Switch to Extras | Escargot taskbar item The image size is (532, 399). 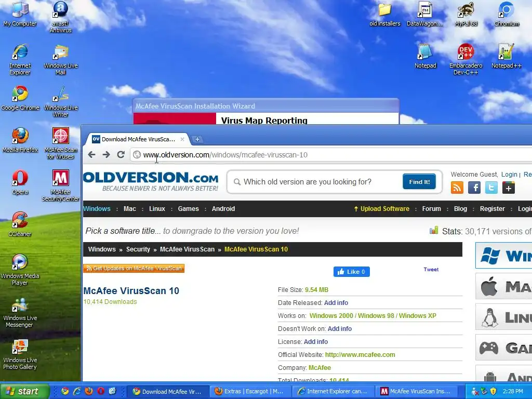250,391
